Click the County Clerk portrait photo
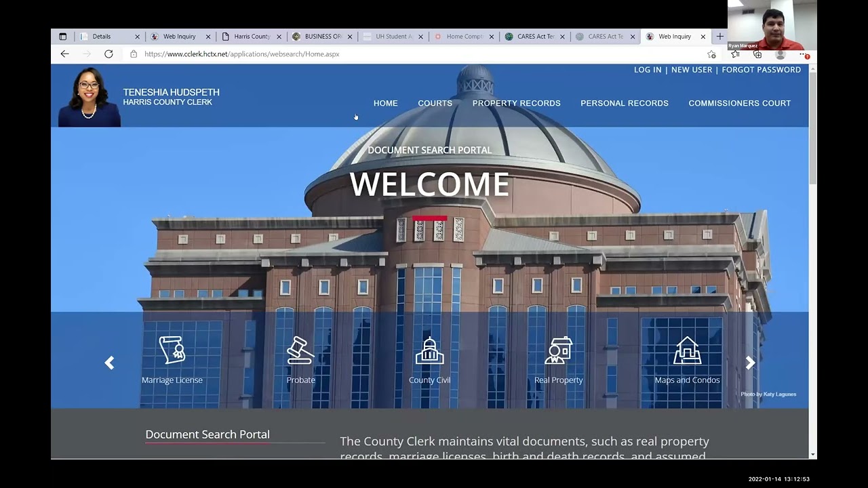Image resolution: width=868 pixels, height=488 pixels. click(x=89, y=97)
